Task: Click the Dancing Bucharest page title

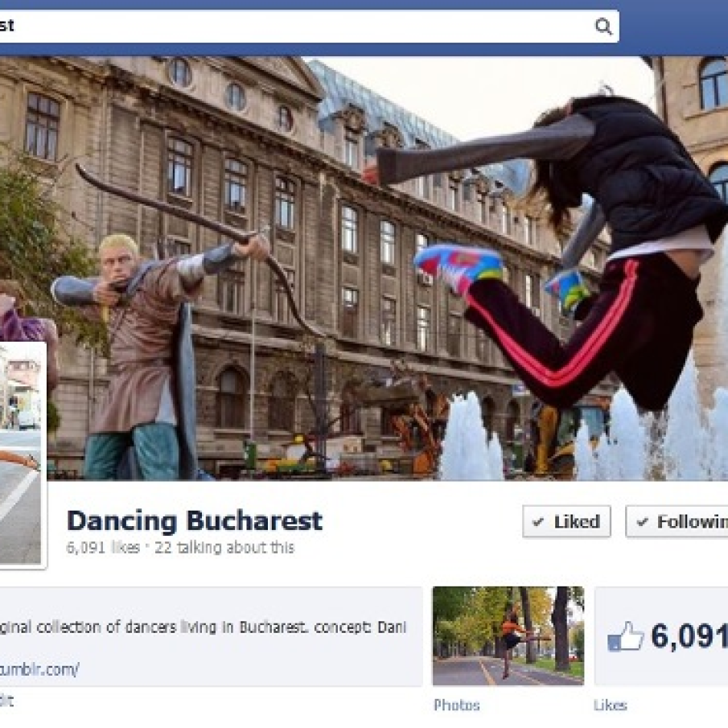Action: (x=195, y=520)
